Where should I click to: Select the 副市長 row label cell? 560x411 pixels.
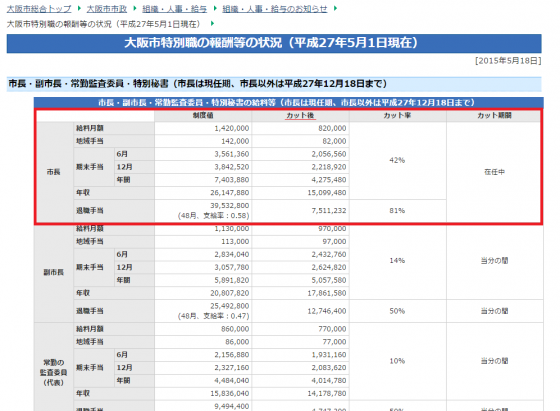[x=54, y=272]
